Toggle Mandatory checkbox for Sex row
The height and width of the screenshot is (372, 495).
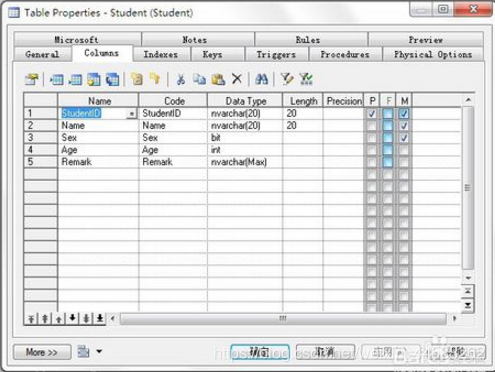(404, 138)
